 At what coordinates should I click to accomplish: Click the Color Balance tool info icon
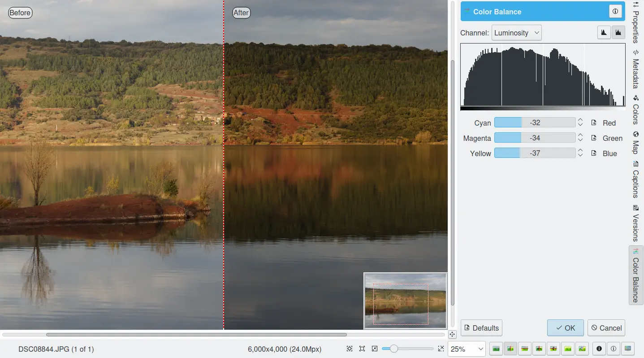615,12
